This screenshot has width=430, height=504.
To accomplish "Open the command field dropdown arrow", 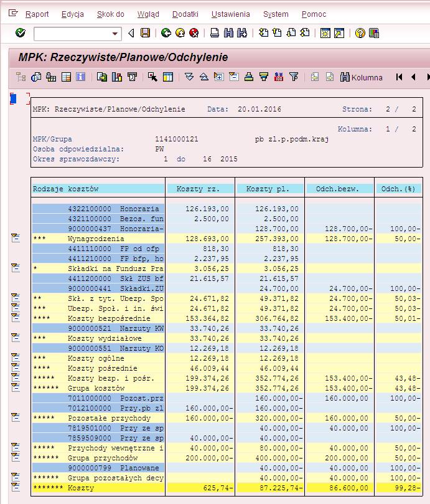I will (x=115, y=34).
